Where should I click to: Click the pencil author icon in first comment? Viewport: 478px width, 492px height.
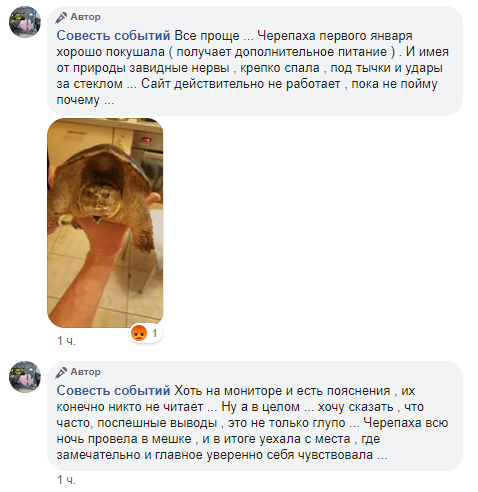(61, 17)
